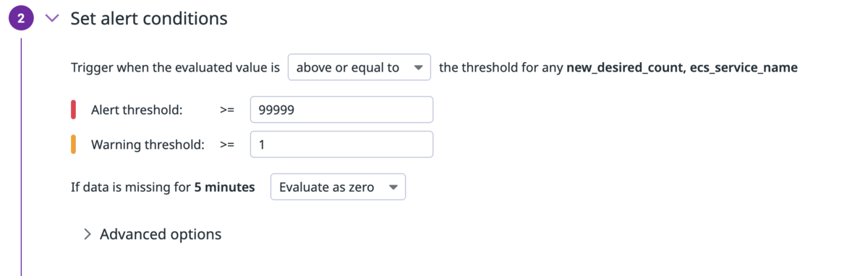Click the red alert severity color bar
868x276 pixels.
[74, 110]
